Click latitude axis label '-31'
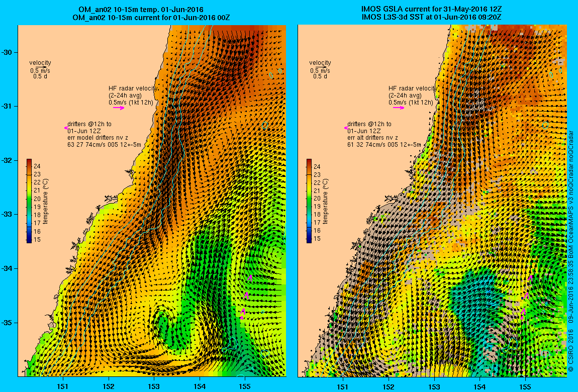578x392 pixels. (7, 106)
